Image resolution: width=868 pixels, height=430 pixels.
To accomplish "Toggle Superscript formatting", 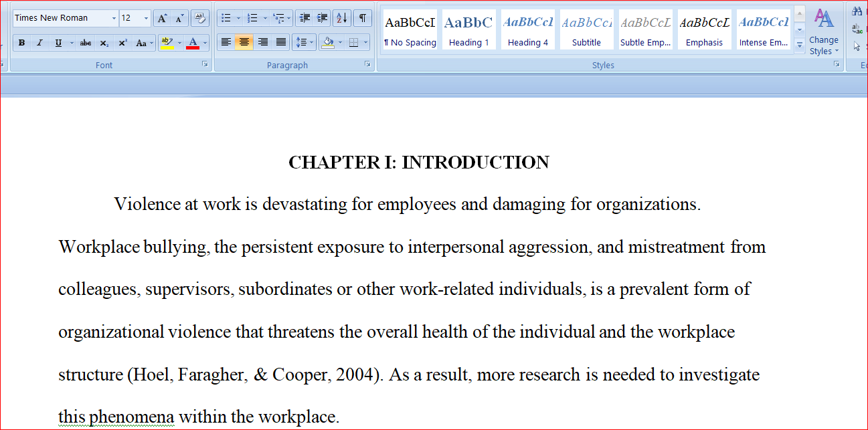I will 122,43.
